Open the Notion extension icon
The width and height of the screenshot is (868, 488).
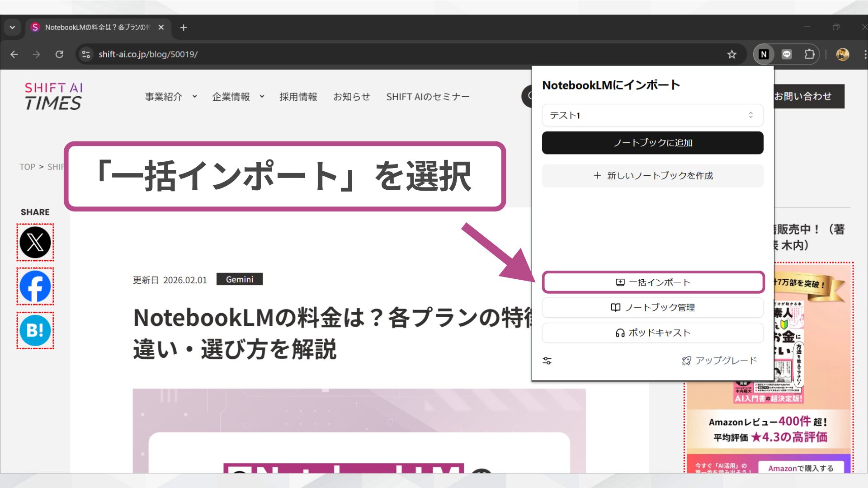764,54
